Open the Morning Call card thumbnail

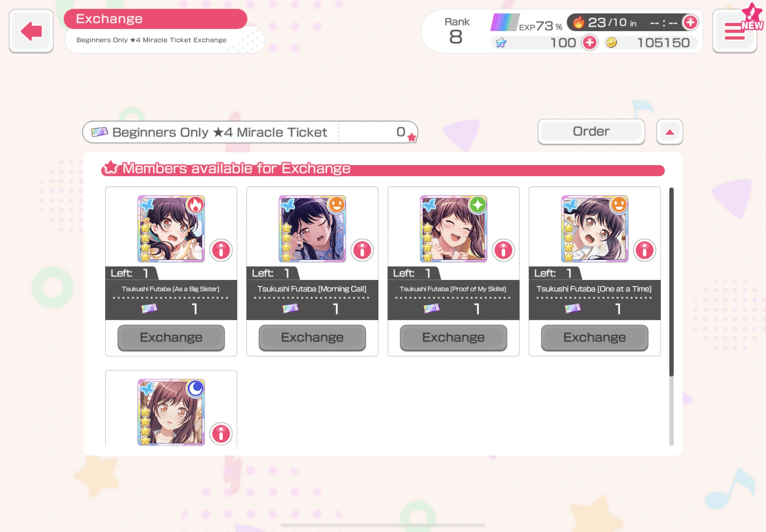tap(312, 229)
